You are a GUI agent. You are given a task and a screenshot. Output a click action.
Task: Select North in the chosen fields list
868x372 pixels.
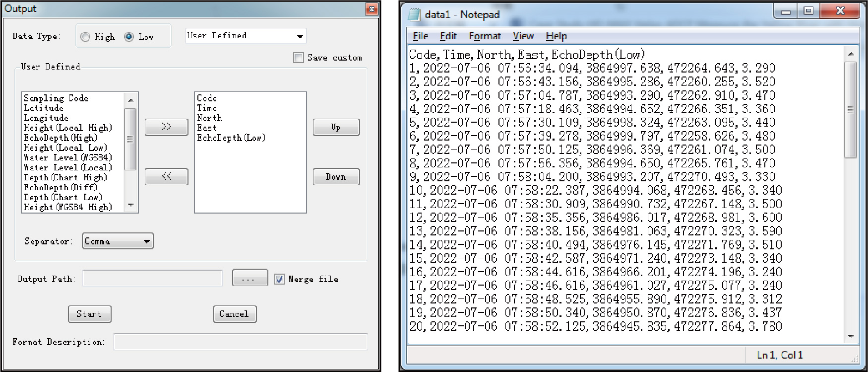pos(209,118)
